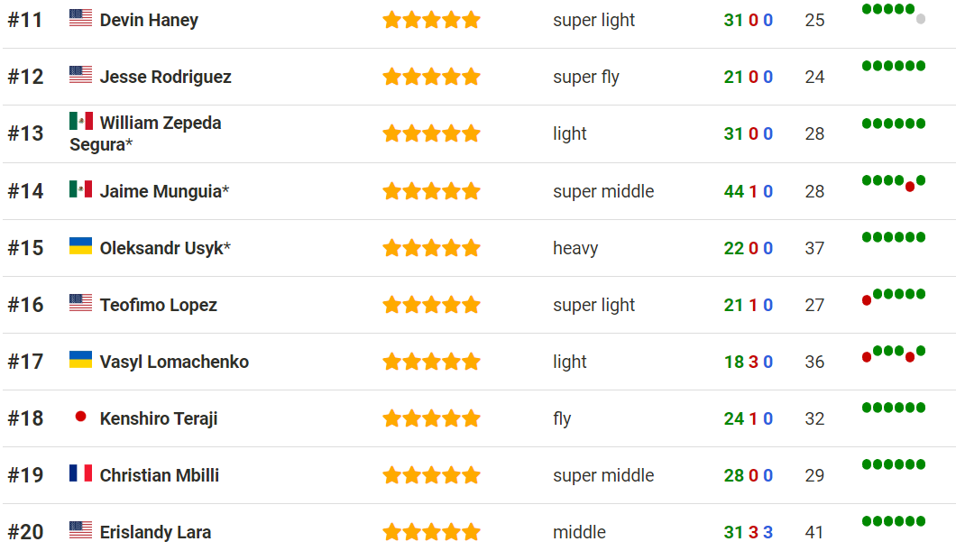Image resolution: width=956 pixels, height=560 pixels.
Task: Click the Mexican flag next to Jaime Munguia
Action: coord(80,189)
